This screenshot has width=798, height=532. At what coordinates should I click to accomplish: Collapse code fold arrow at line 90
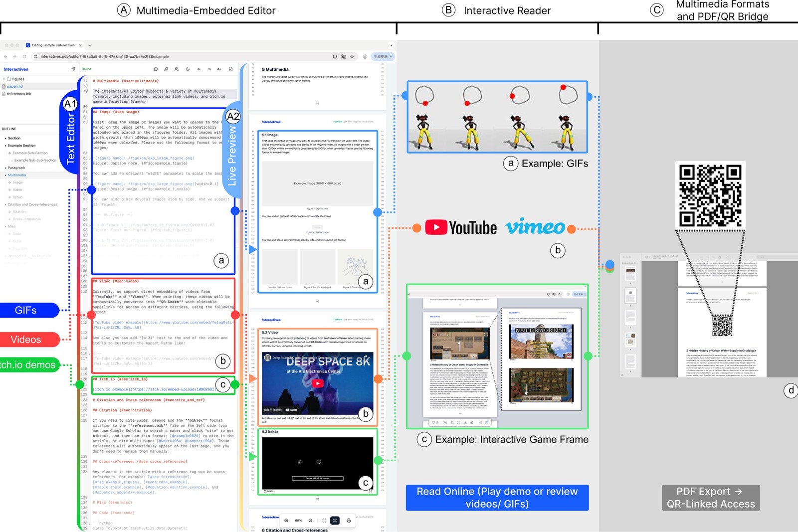coord(90,184)
